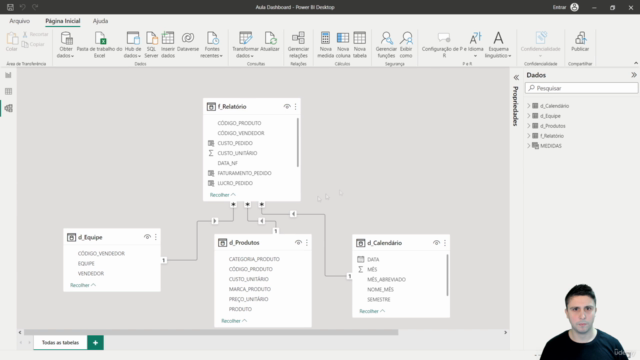Toggle visibility of f_Relatório table

287,107
